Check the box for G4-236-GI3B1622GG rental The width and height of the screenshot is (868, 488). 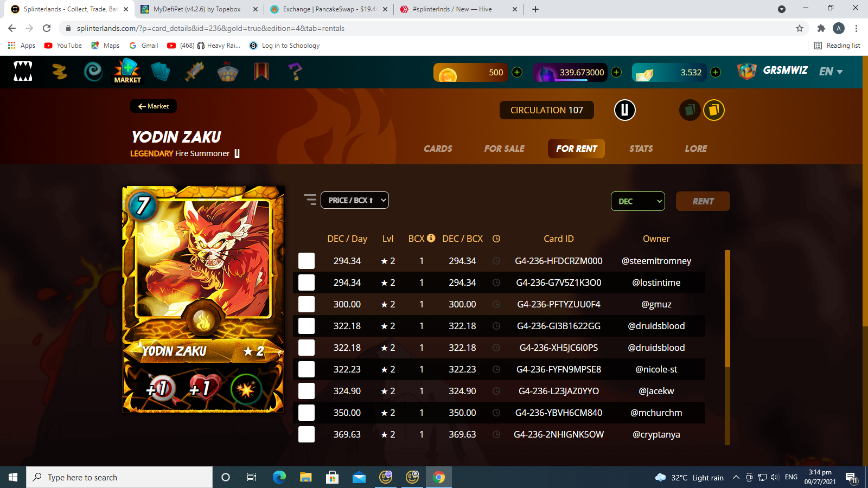pyautogui.click(x=307, y=326)
